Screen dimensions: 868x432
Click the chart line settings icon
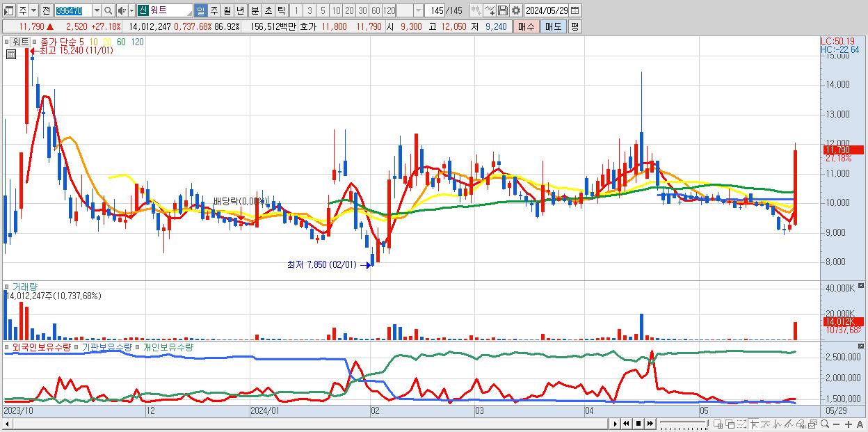tap(490, 11)
